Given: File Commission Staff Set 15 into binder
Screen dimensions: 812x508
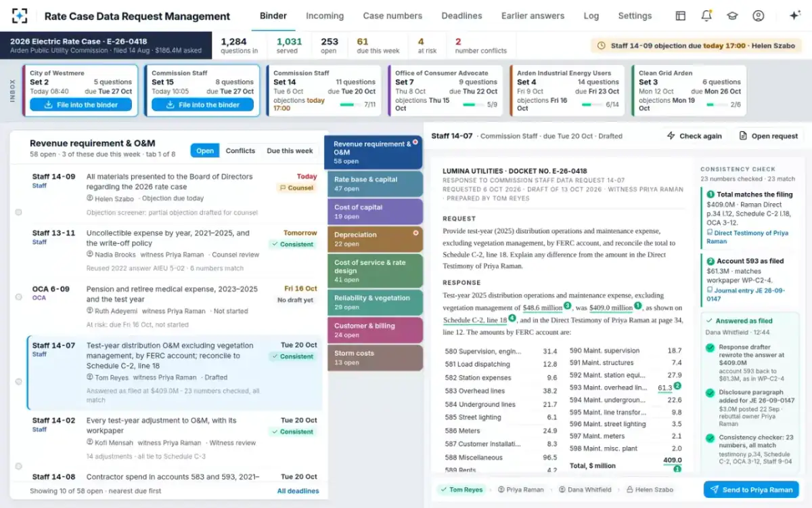Looking at the screenshot, I should [x=202, y=105].
